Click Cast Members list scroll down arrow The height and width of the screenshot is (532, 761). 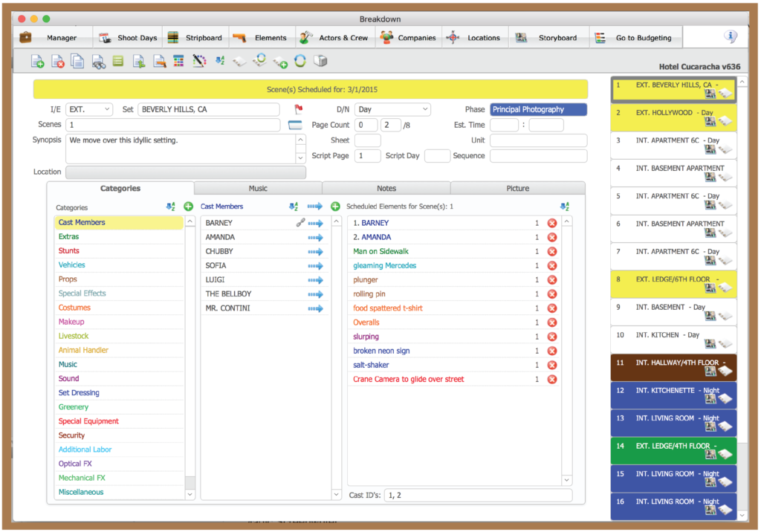pos(337,494)
